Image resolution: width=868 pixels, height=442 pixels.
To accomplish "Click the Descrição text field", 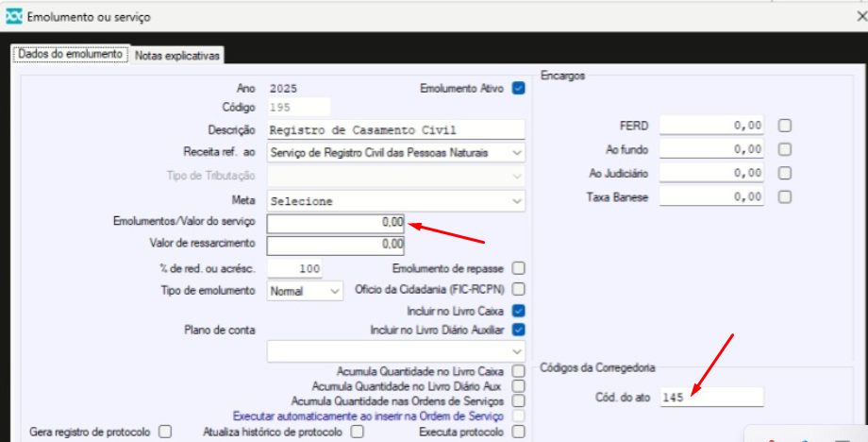I will 396,130.
